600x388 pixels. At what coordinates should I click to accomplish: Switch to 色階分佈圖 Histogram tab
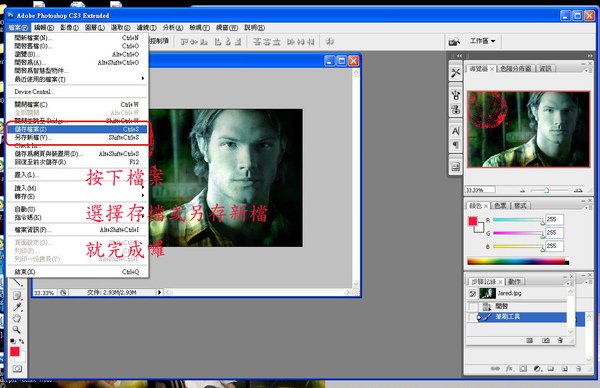point(515,68)
